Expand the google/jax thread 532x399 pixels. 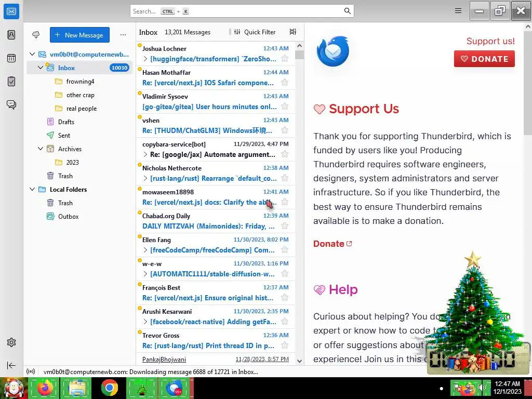coord(145,154)
